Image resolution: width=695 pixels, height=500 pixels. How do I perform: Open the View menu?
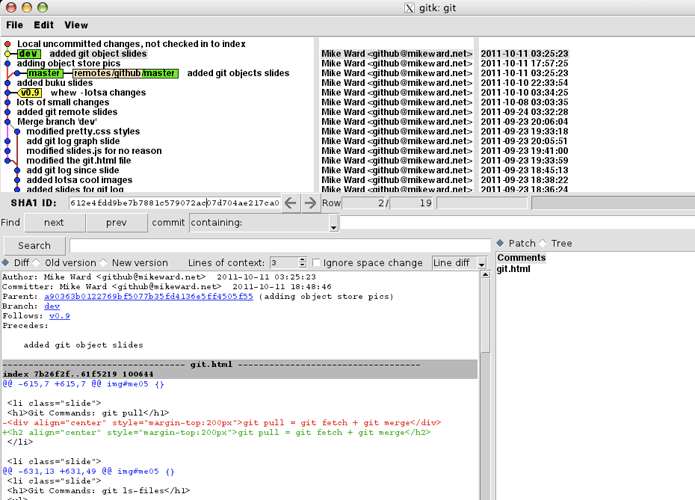76,25
